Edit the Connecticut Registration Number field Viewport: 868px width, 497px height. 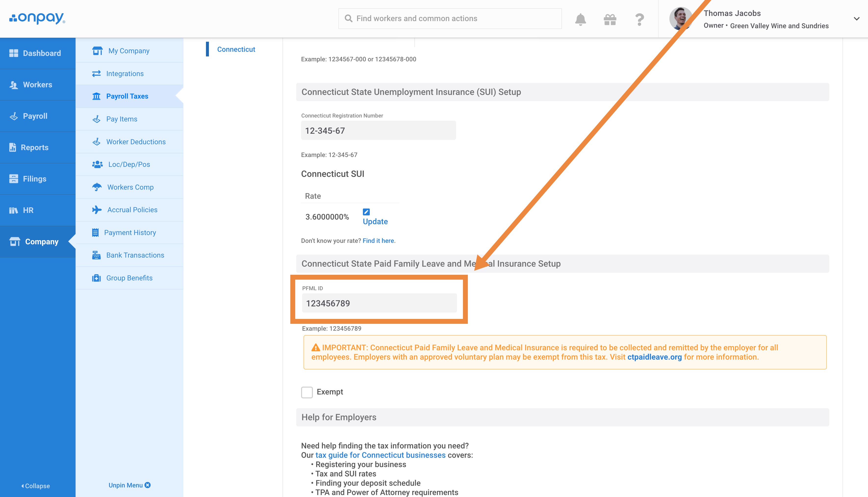click(378, 131)
